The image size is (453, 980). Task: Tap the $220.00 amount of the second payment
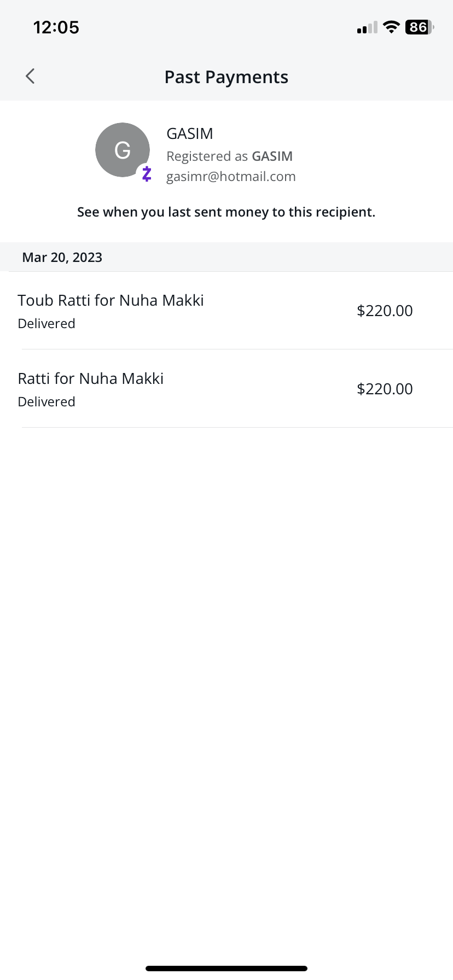click(x=385, y=389)
